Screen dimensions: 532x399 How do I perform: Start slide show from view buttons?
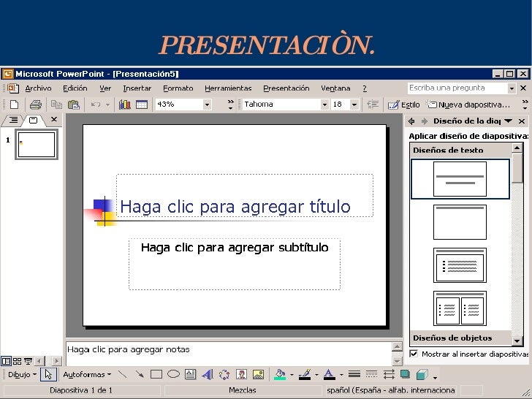coord(28,361)
